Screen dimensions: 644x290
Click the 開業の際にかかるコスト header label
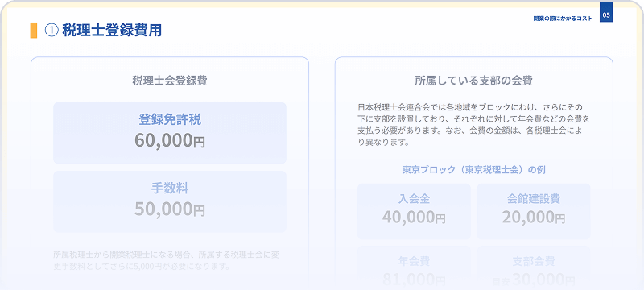[563, 19]
